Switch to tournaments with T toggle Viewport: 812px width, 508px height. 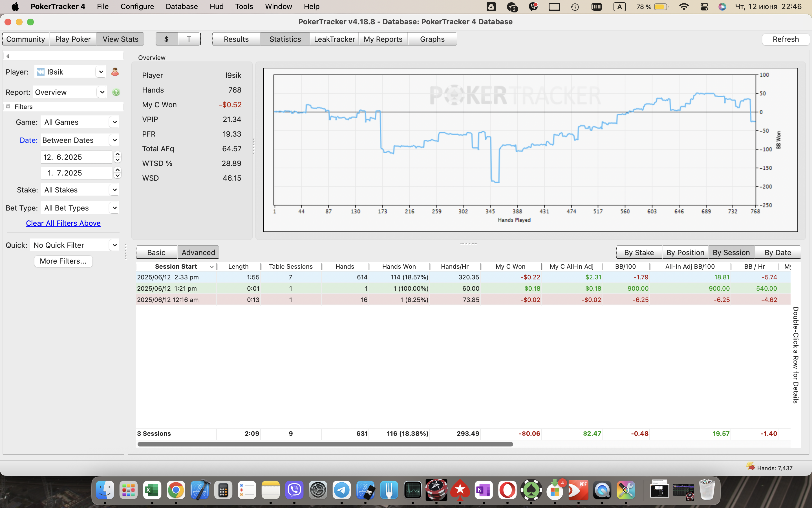(189, 39)
